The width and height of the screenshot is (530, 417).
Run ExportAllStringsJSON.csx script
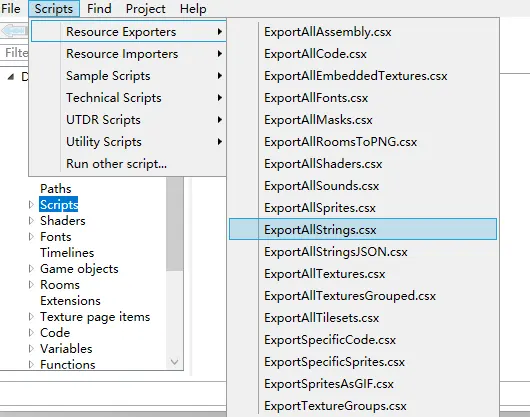click(363, 251)
